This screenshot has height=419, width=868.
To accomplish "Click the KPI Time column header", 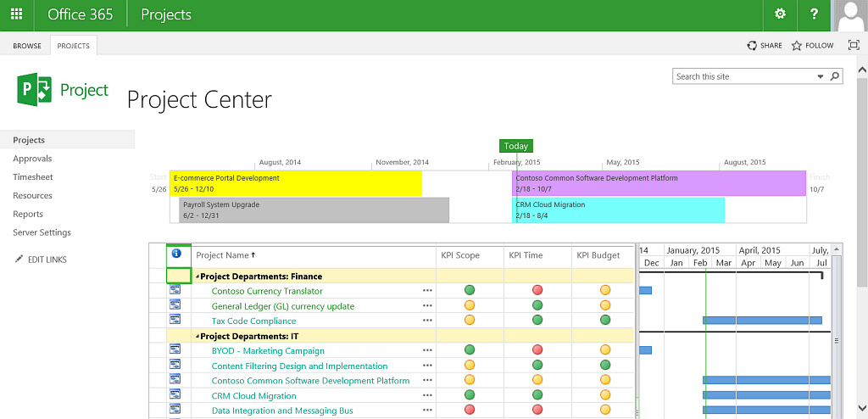I will click(x=526, y=255).
